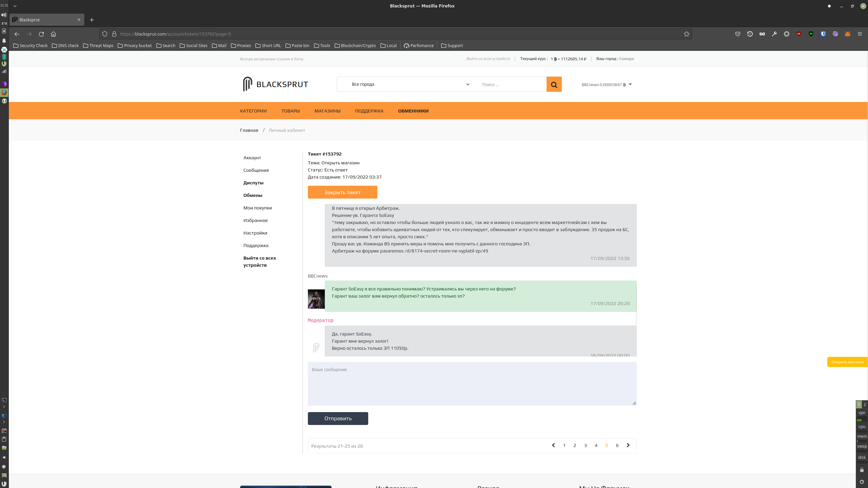Click the Закрыть тикет button
The height and width of the screenshot is (488, 868).
342,192
